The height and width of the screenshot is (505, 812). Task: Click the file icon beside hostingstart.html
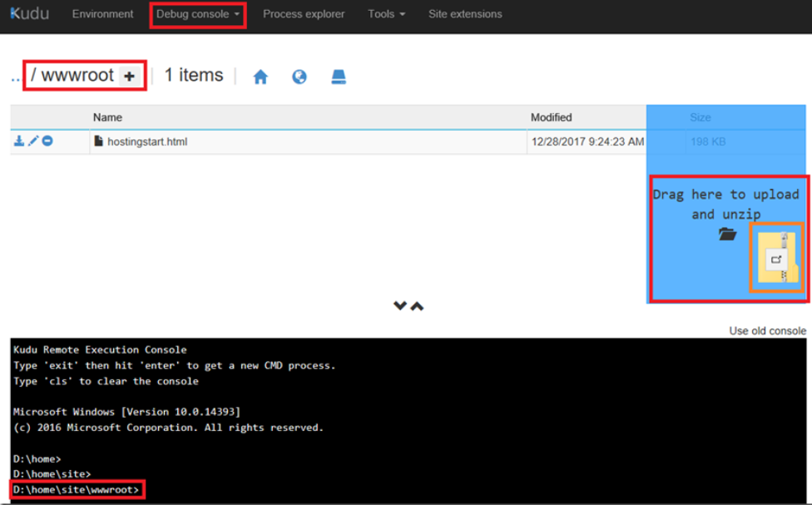(x=98, y=141)
